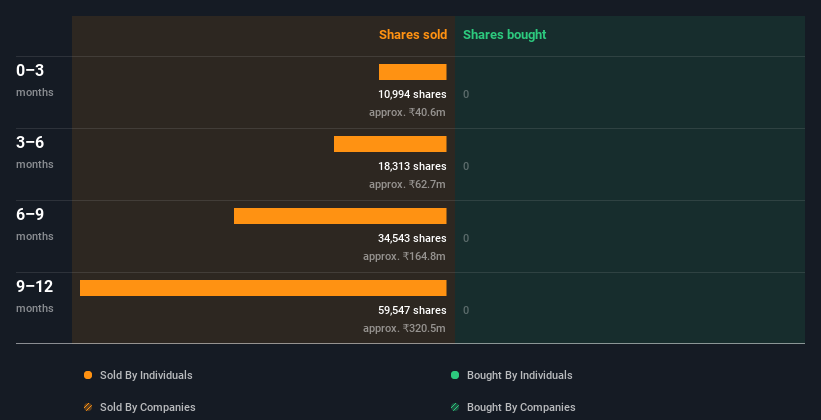Click the striped Bought By Companies legend icon
Viewport: 821px width, 420px height.
point(455,407)
